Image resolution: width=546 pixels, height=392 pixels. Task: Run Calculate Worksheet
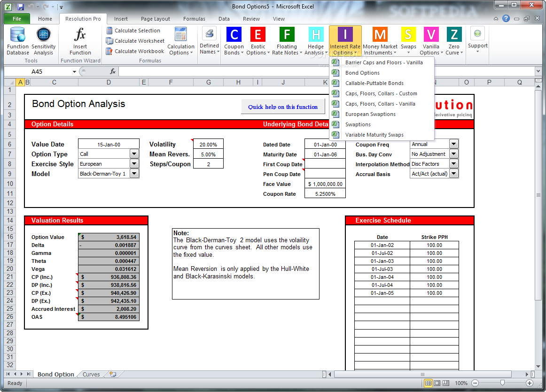coord(135,41)
